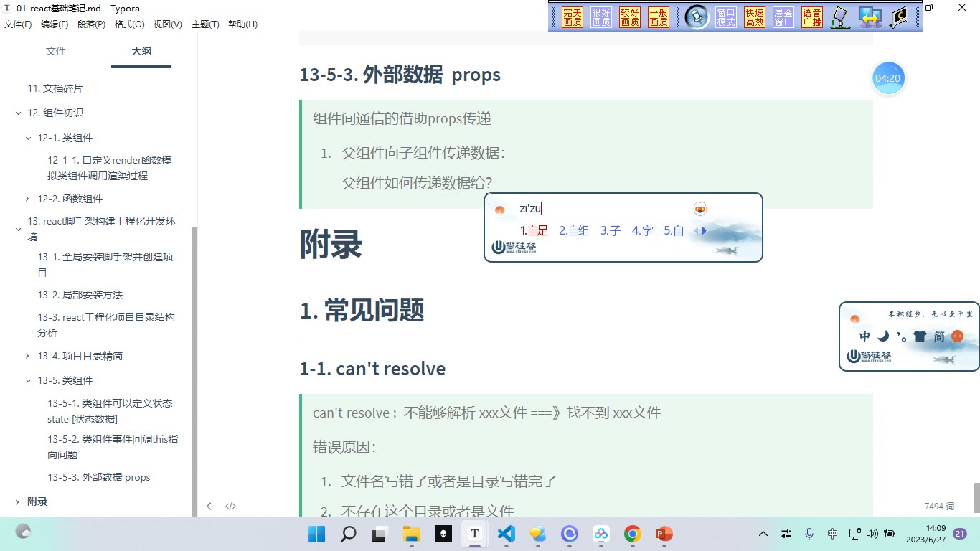
Task: Select the 很好画质 quality button
Action: [x=601, y=17]
